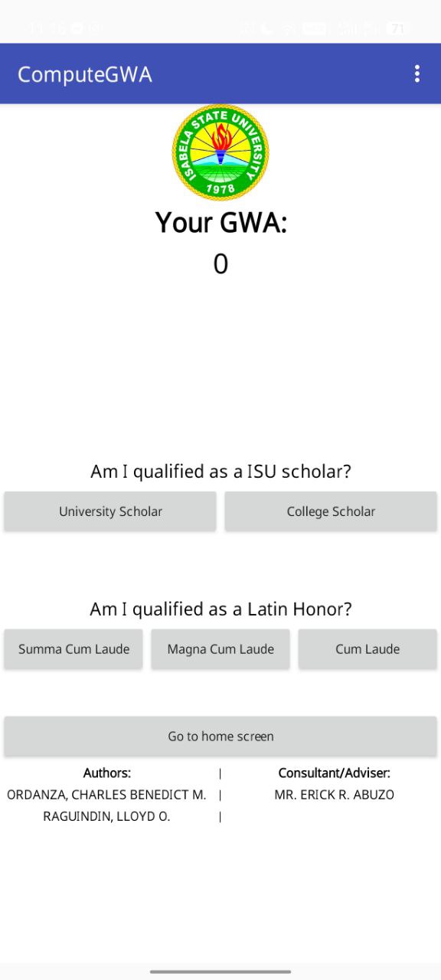The height and width of the screenshot is (980, 441).
Task: Tap the battery indicator in the status bar
Action: [396, 28]
